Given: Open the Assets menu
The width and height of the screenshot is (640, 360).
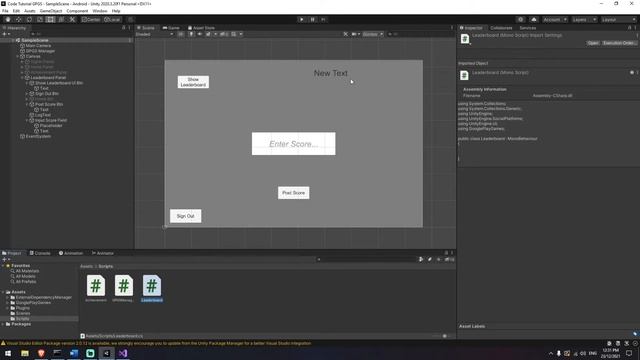Looking at the screenshot, I should coord(30,11).
